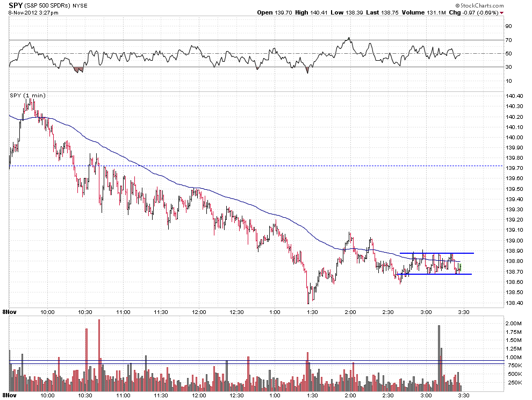The image size is (532, 400).
Task: Click the red oversold RSI shading near 10:25
Action: (x=78, y=69)
